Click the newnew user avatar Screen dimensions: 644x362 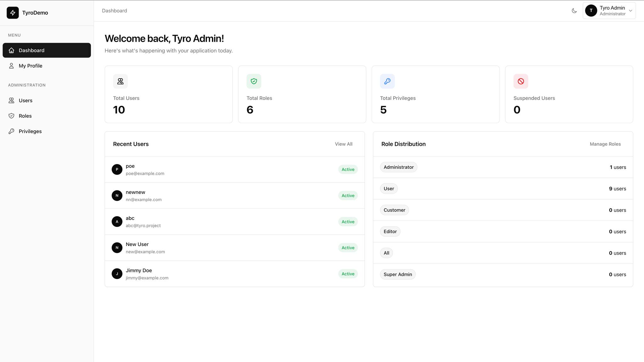coord(117,195)
